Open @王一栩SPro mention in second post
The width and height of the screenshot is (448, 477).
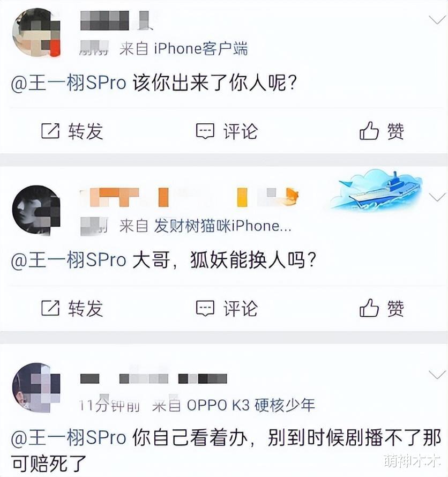click(69, 260)
